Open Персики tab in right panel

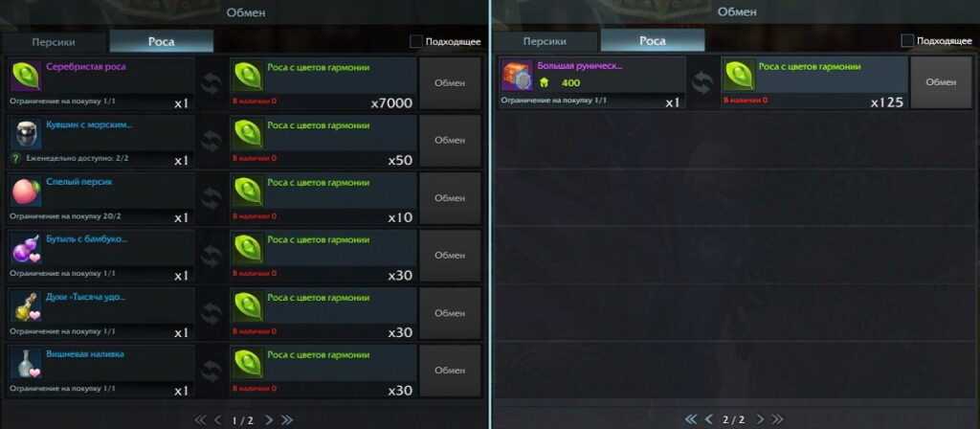tap(545, 41)
